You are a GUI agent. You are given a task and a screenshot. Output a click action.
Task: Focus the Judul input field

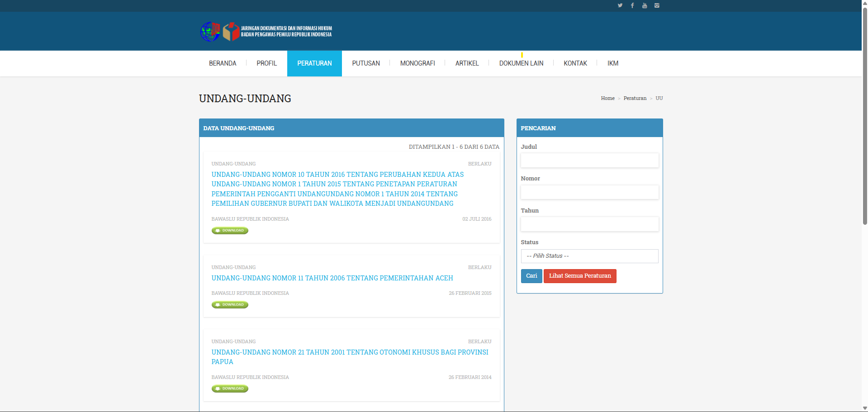tap(589, 161)
